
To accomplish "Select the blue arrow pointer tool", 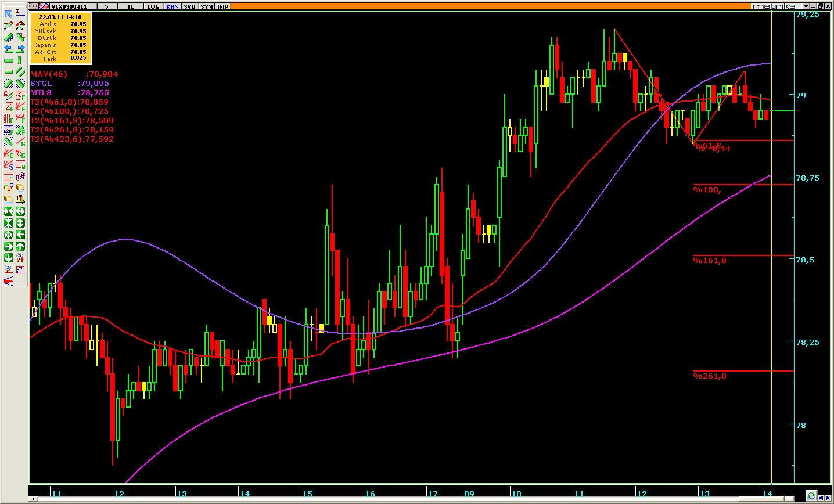I will (x=8, y=13).
